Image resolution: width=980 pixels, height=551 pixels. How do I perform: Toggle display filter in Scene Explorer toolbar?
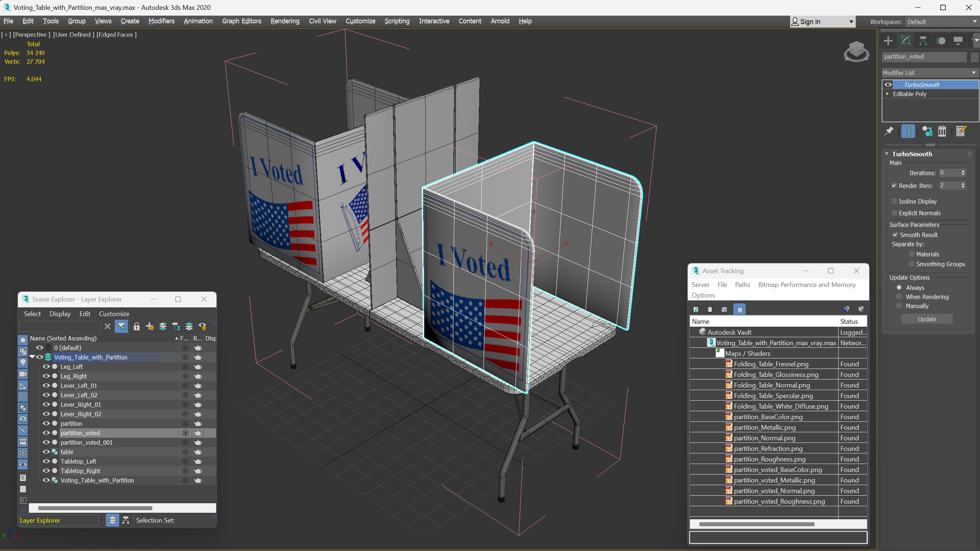pos(121,326)
